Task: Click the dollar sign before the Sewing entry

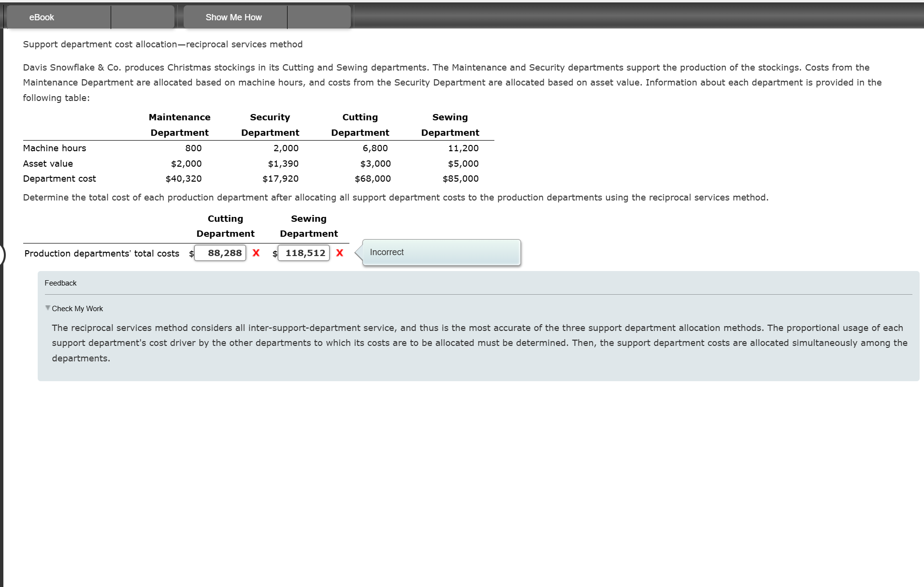Action: tap(274, 253)
